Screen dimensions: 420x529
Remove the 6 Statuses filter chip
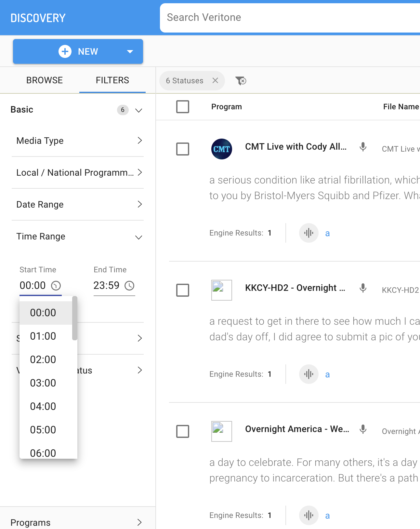[215, 81]
